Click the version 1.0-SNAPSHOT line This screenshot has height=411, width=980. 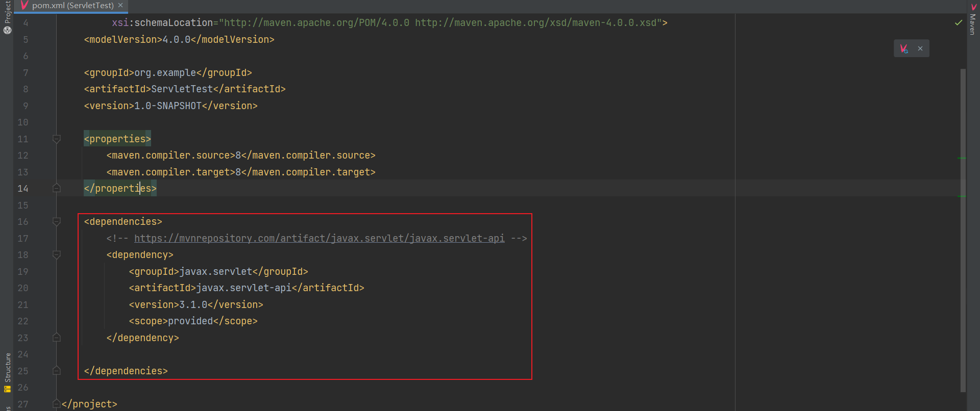tap(170, 106)
